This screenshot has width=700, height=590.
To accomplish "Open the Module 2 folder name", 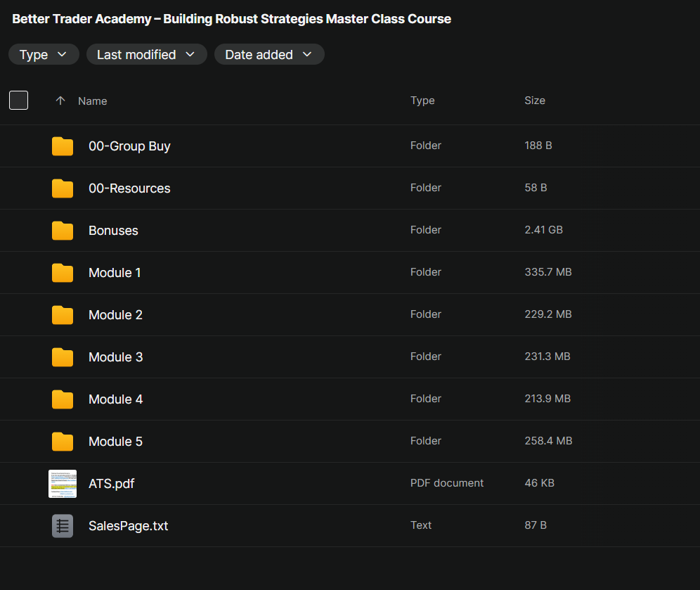I will click(116, 315).
